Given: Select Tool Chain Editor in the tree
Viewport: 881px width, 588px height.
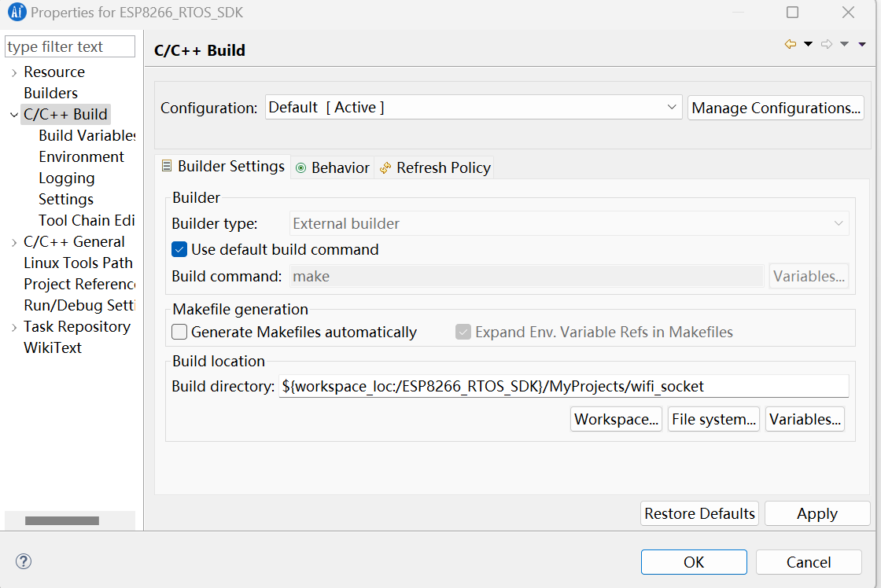Looking at the screenshot, I should click(87, 221).
